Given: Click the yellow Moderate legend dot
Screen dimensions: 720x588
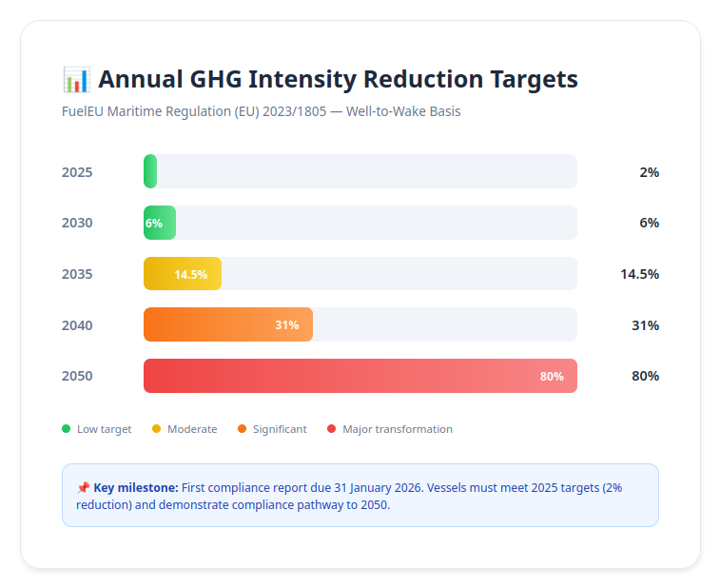Looking at the screenshot, I should [157, 429].
